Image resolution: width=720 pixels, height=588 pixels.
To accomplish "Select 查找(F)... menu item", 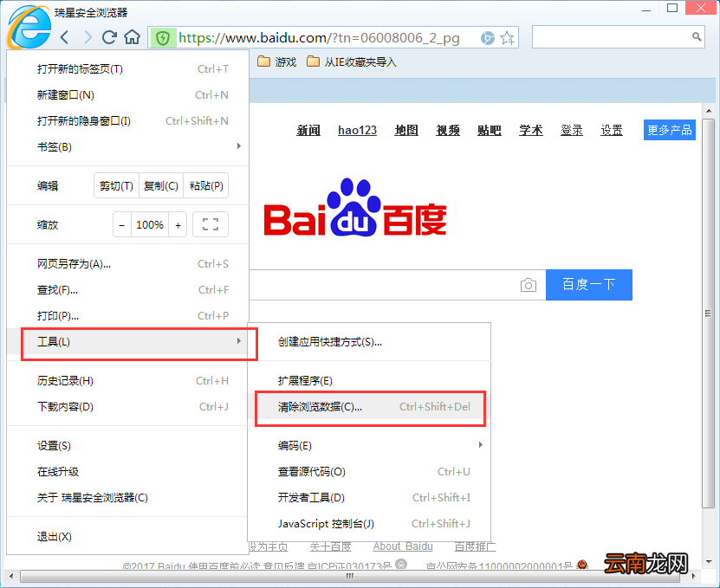I will (127, 289).
